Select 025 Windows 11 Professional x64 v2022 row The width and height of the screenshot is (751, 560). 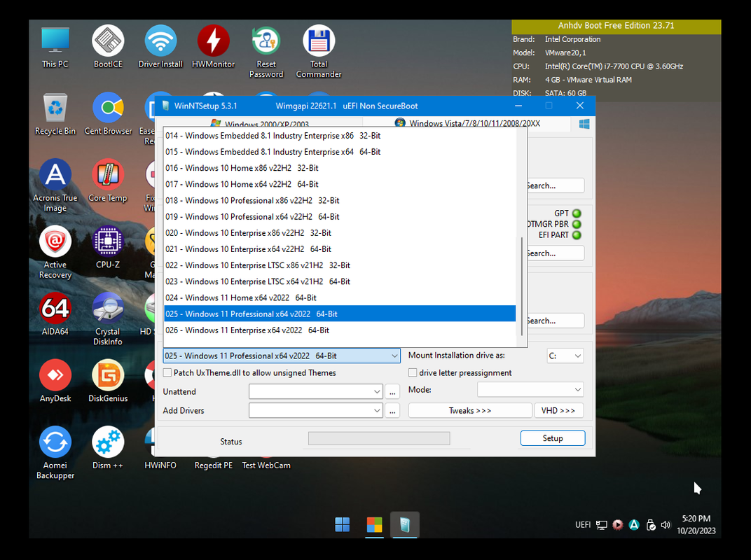[x=340, y=314]
